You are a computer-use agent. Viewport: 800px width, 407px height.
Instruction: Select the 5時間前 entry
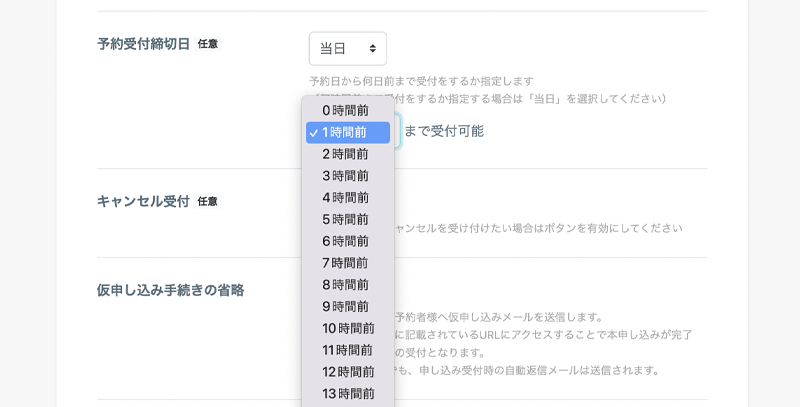click(x=346, y=219)
